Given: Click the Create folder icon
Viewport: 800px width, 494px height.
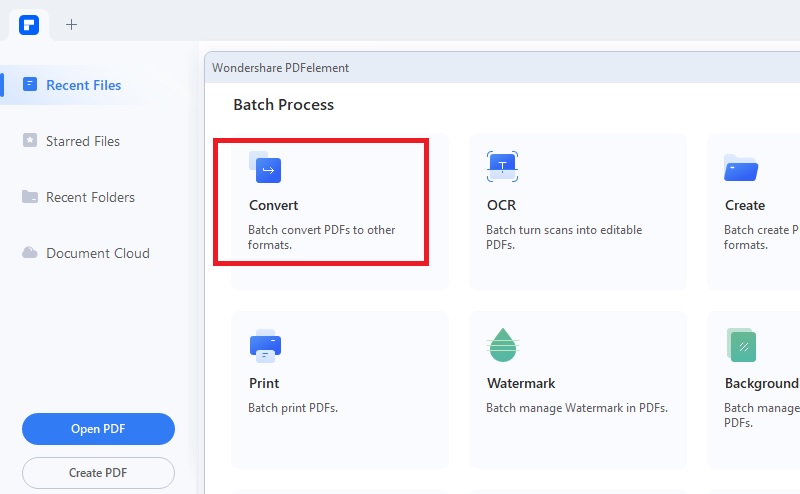Looking at the screenshot, I should click(741, 167).
